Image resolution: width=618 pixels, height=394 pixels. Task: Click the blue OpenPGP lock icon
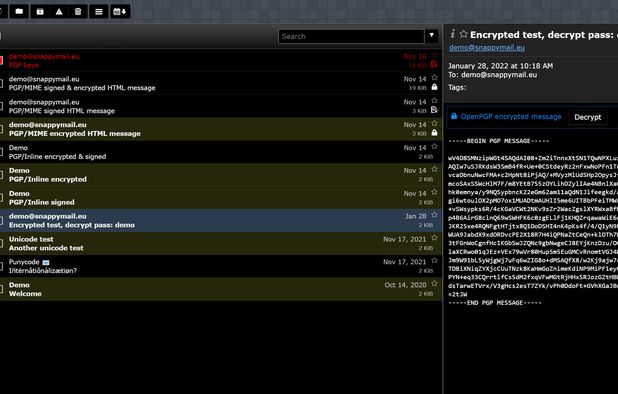coord(454,116)
